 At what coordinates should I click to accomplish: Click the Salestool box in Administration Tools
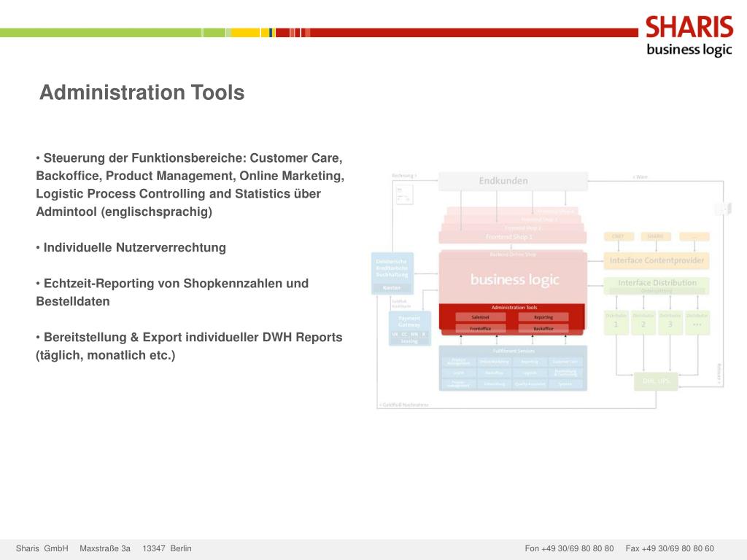[x=480, y=317]
